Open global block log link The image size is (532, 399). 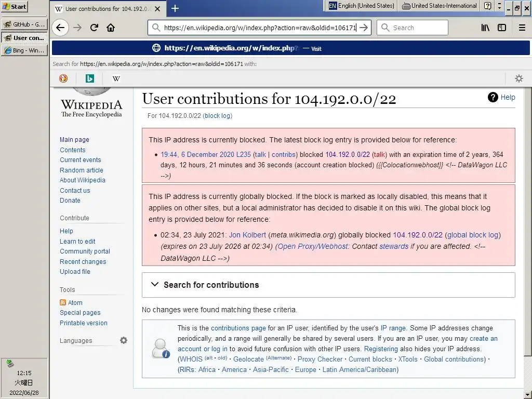click(473, 235)
